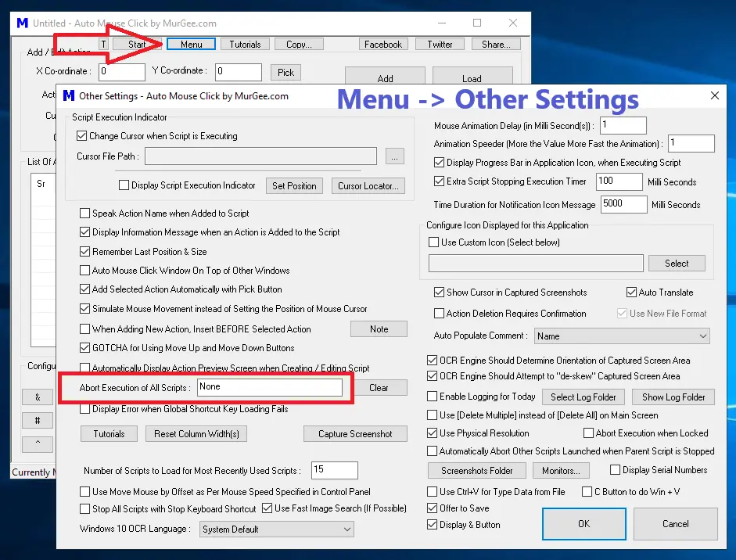
Task: Enable C Button to do Win + V
Action: [587, 492]
